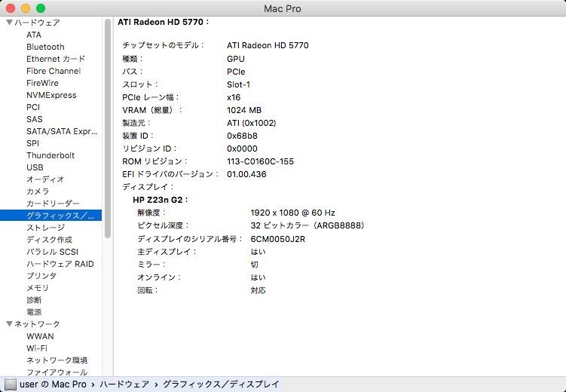Click the resolution 1920 x 1080 @ 60 Hz
566x392 pixels.
(292, 213)
